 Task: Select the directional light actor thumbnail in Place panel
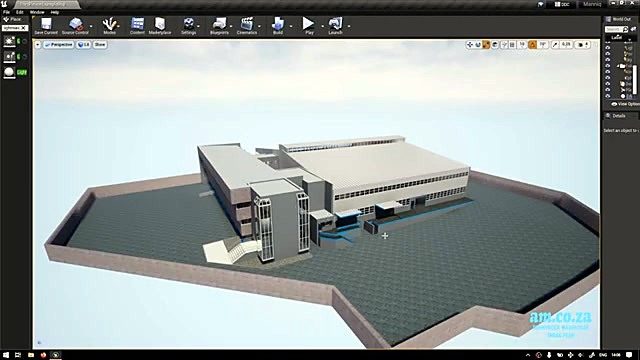9,41
